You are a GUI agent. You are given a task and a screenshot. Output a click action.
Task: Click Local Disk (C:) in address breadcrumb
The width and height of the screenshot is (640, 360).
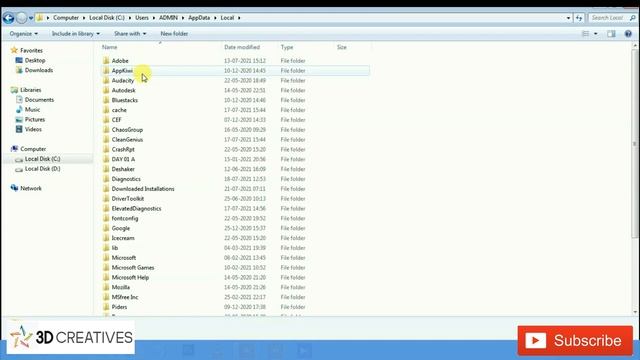click(107, 18)
